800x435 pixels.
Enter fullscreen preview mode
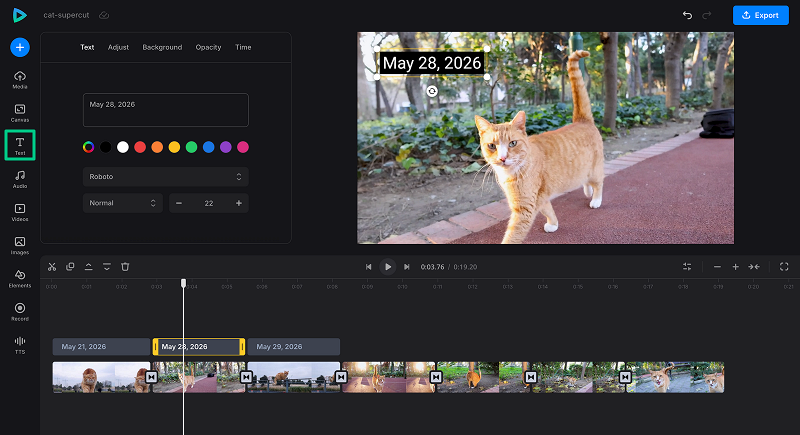[784, 267]
